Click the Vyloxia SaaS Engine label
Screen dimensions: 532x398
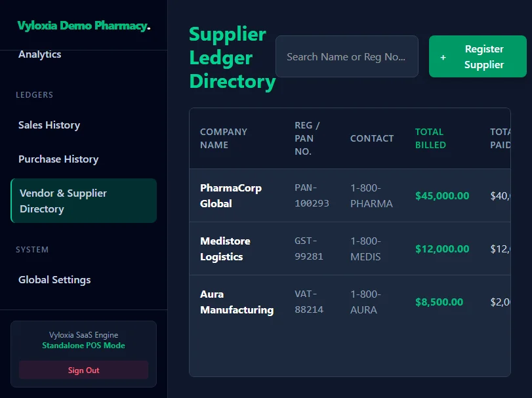point(83,335)
